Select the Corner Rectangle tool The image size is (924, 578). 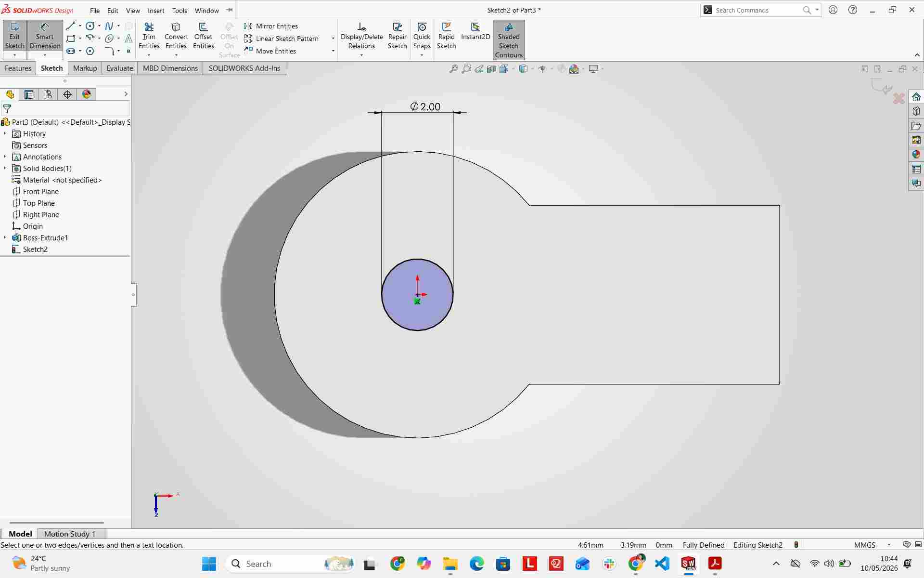[71, 39]
